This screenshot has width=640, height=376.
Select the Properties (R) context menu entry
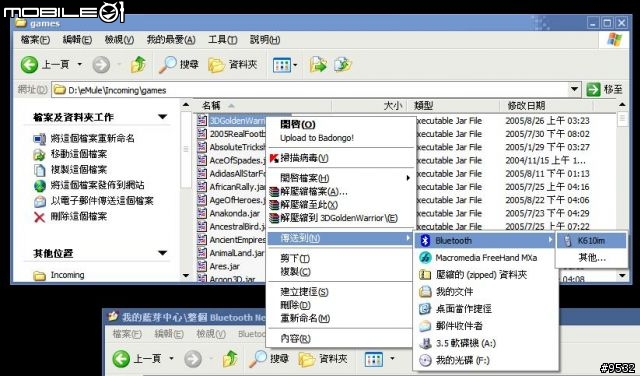(296, 338)
